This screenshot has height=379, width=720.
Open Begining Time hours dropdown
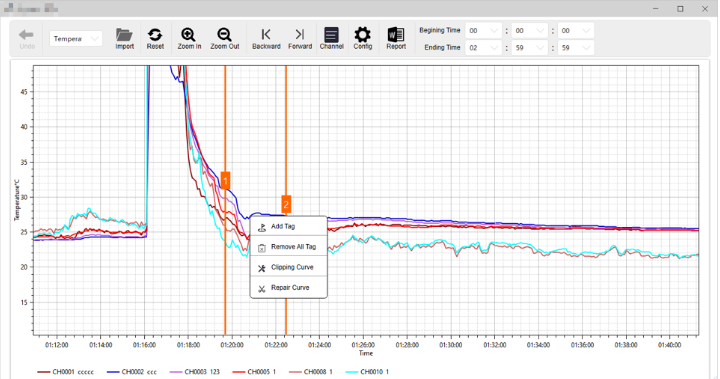click(484, 31)
